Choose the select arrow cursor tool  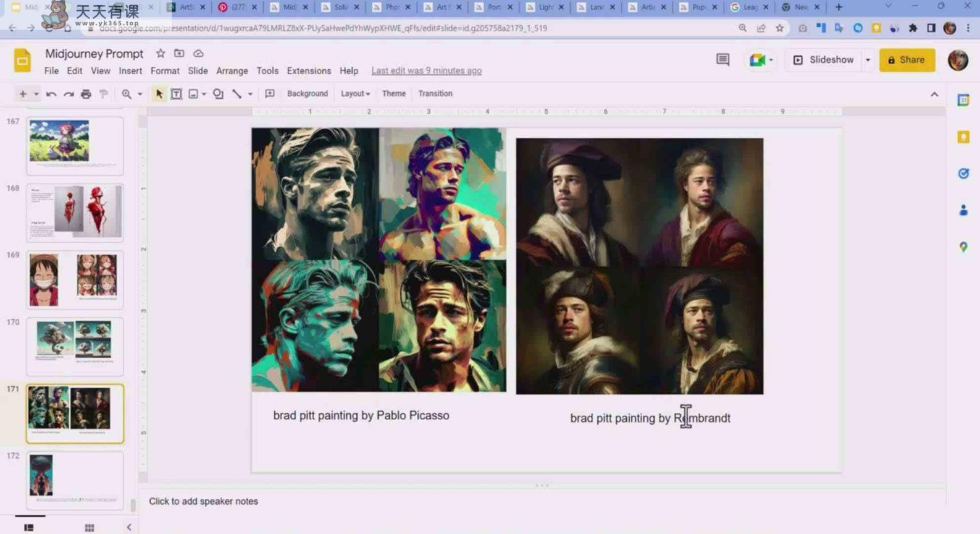pos(159,94)
